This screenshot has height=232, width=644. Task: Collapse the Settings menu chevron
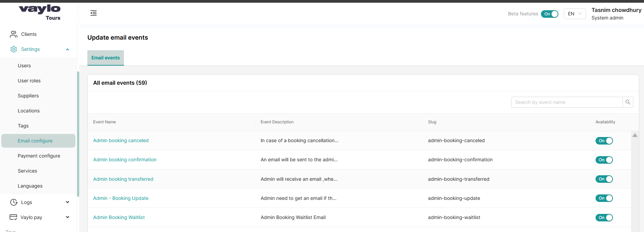coord(68,50)
